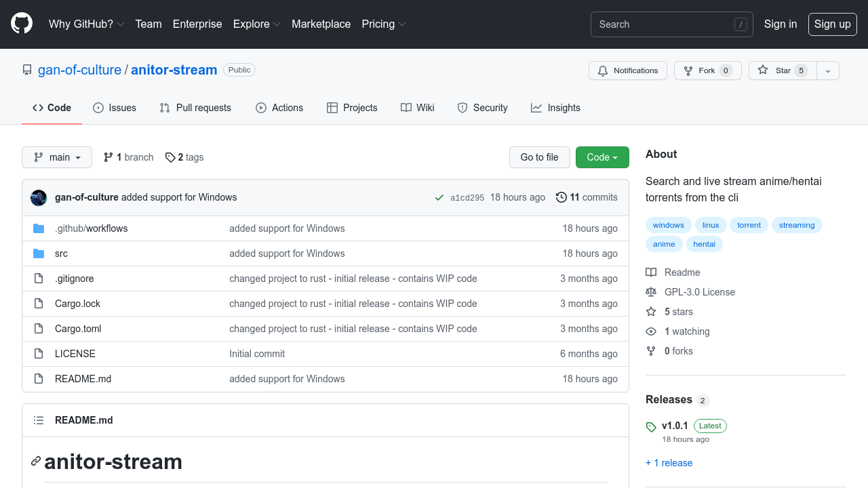Open the + 1 release link
The height and width of the screenshot is (488, 868).
(669, 463)
